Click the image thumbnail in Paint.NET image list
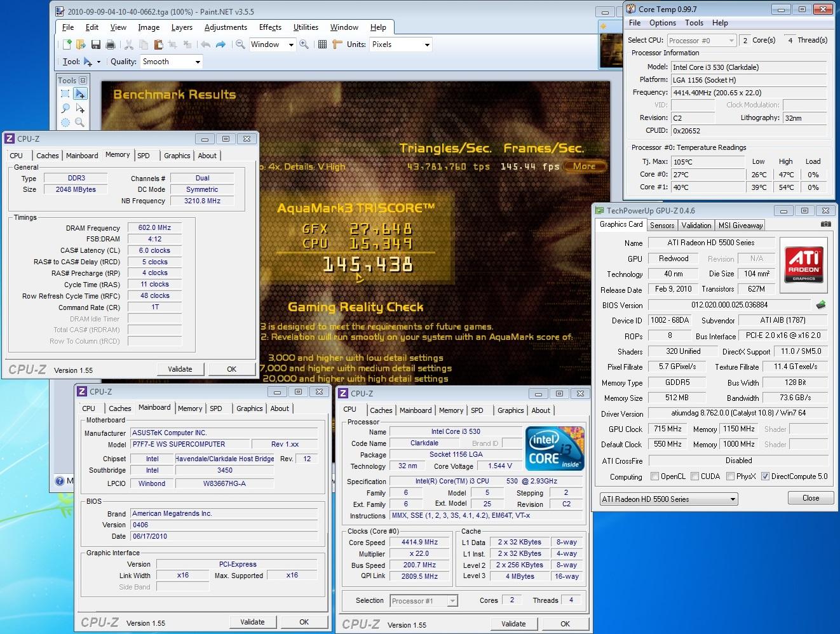This screenshot has height=634, width=840. (610, 50)
